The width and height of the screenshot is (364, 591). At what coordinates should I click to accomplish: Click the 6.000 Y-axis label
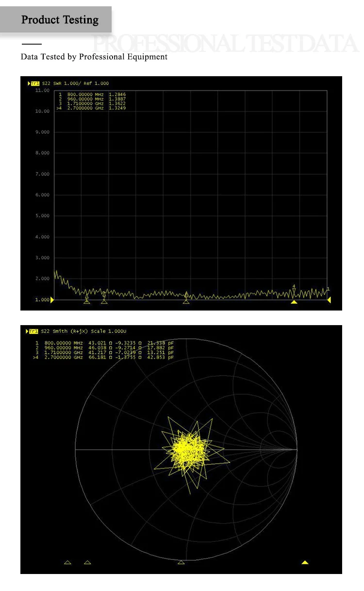[x=42, y=195]
